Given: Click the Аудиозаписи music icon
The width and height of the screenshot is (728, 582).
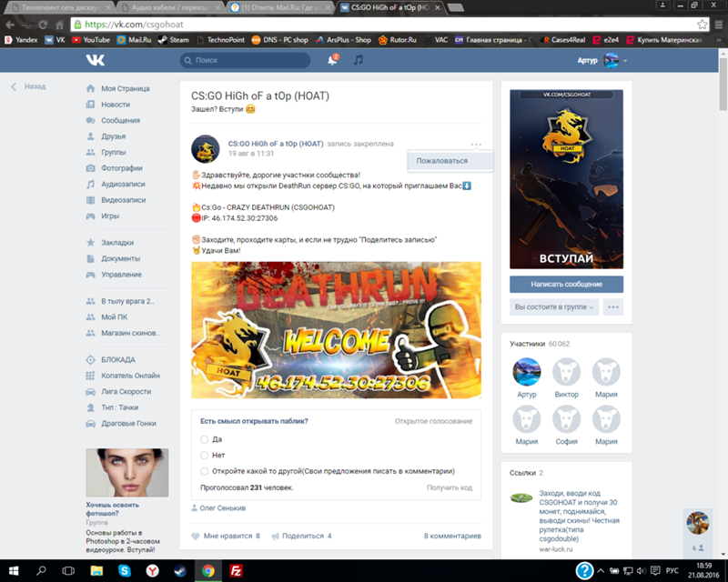Looking at the screenshot, I should coord(90,184).
